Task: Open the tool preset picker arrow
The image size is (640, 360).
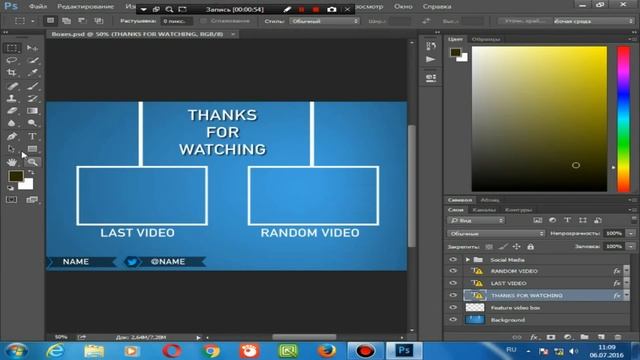Action: click(33, 21)
